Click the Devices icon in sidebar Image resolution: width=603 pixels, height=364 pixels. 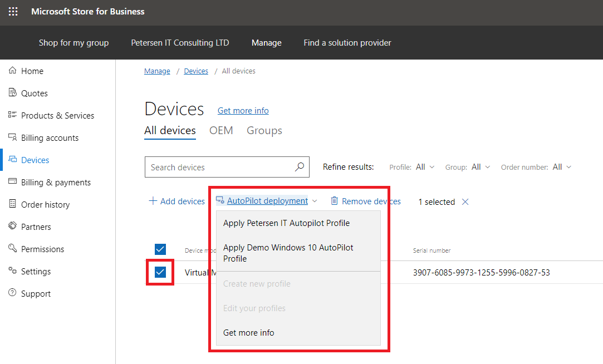[12, 159]
